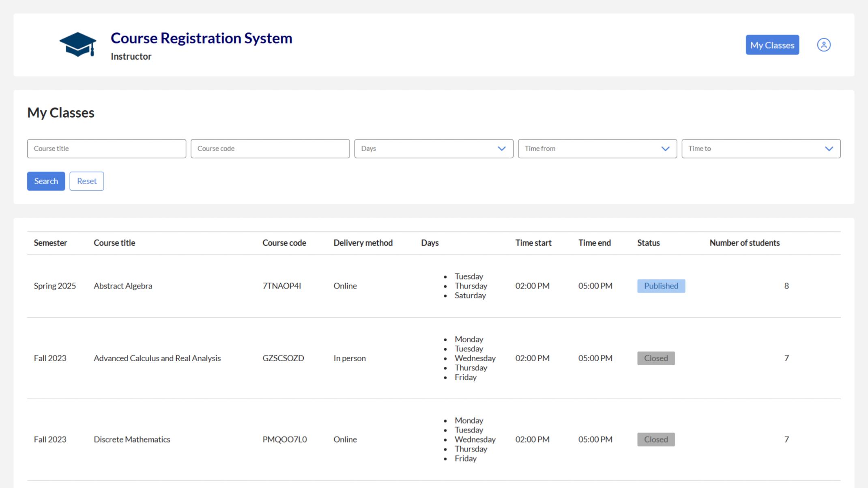868x488 pixels.
Task: Click the Delivery method column header
Action: click(363, 243)
